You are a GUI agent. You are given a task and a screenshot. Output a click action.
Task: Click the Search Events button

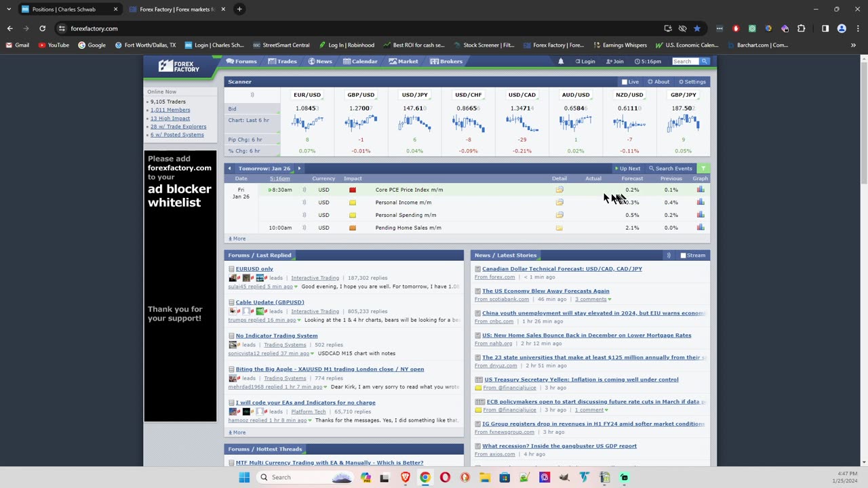click(x=671, y=169)
